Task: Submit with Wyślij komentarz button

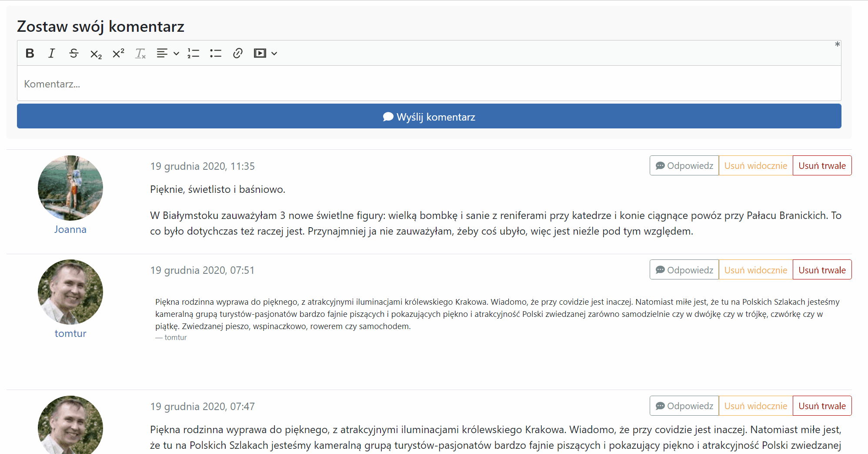Action: click(429, 116)
